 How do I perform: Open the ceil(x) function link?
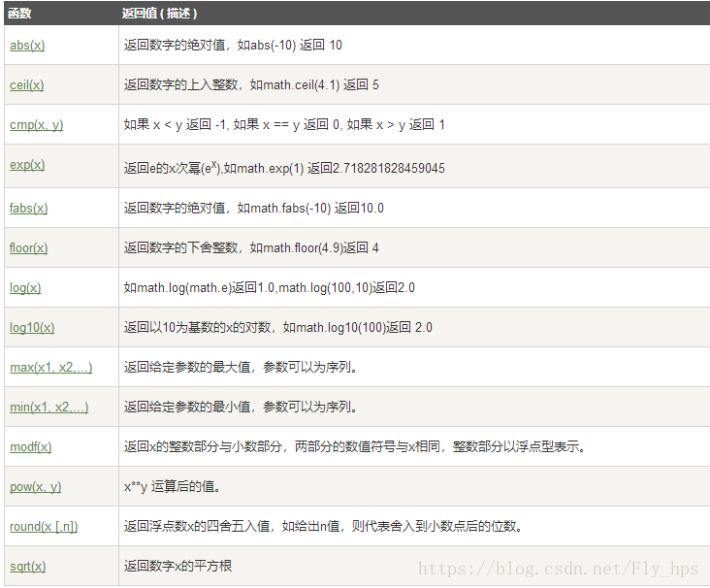point(27,85)
